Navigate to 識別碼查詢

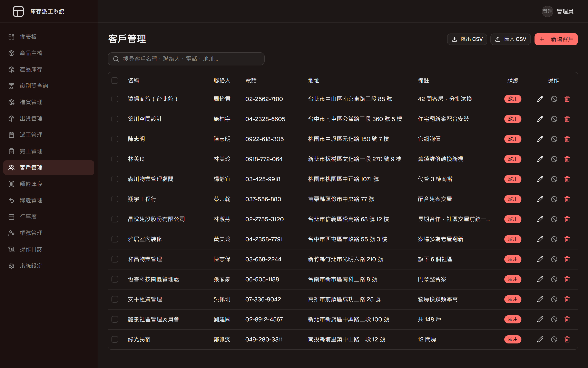coord(49,86)
